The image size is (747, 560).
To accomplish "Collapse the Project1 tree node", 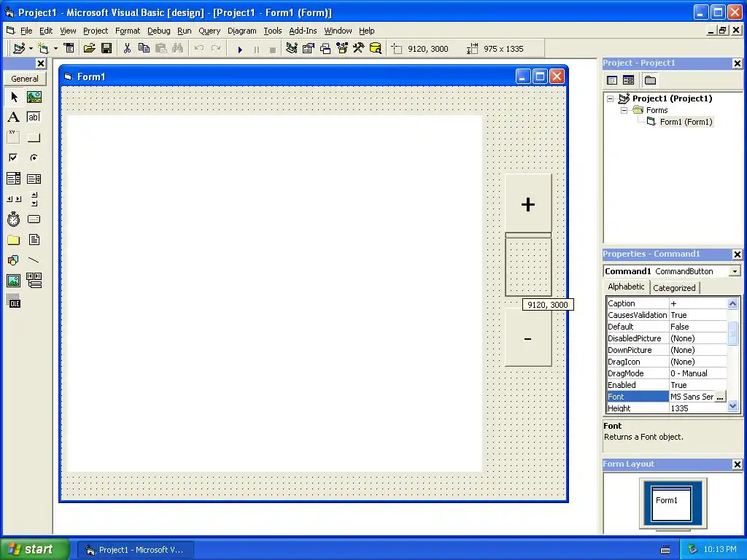I will (x=611, y=98).
